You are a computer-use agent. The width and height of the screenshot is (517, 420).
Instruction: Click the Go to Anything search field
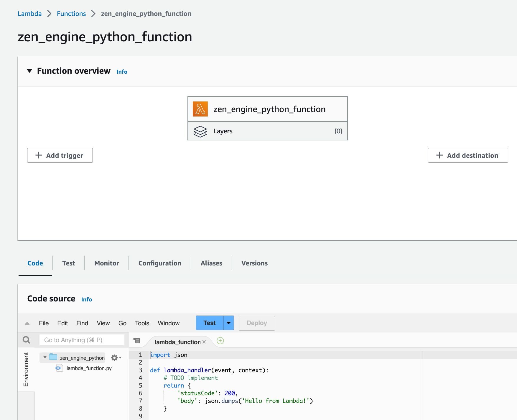tap(82, 340)
